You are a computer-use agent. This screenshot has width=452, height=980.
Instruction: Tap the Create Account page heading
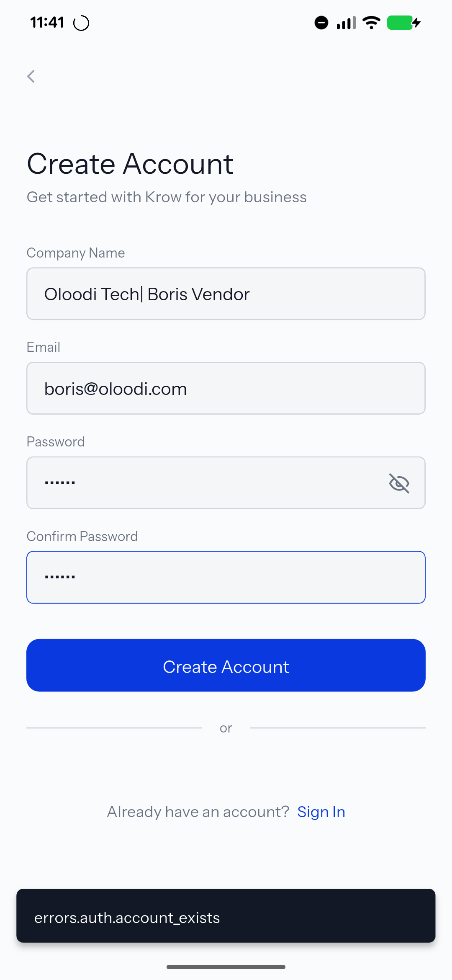tap(130, 164)
